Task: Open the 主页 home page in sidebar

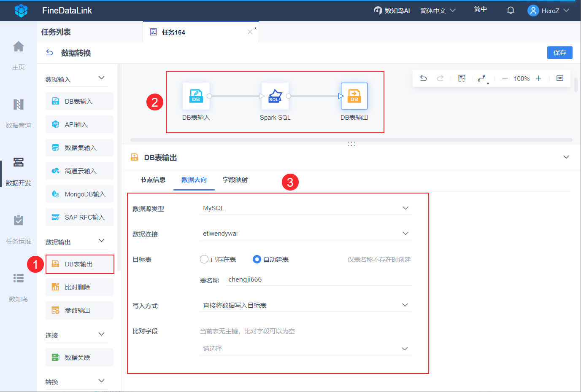Action: coord(18,55)
